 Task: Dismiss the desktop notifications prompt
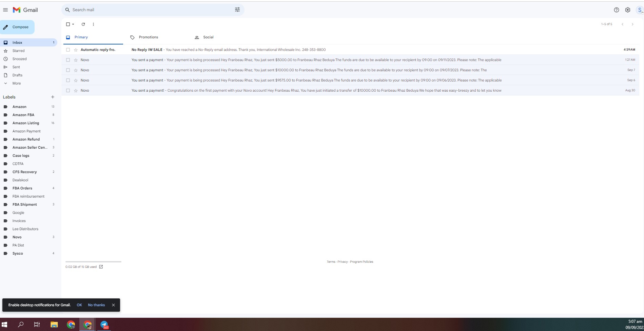point(113,305)
